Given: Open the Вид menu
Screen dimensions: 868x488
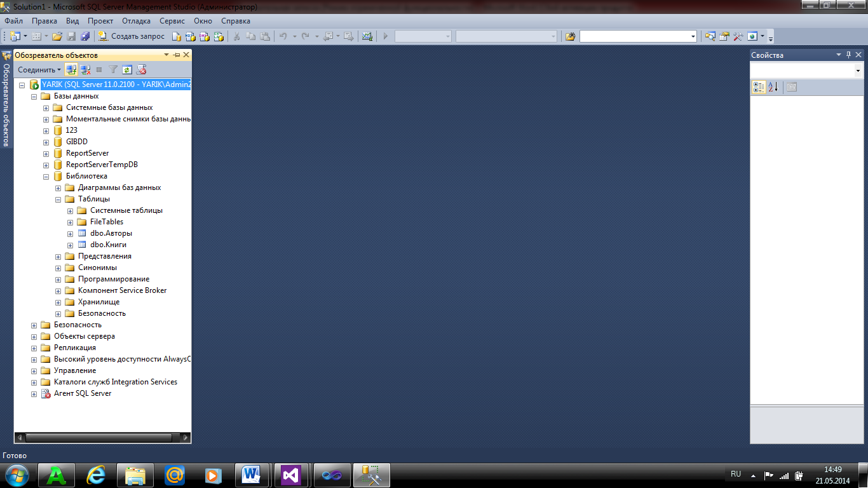Looking at the screenshot, I should click(x=72, y=21).
